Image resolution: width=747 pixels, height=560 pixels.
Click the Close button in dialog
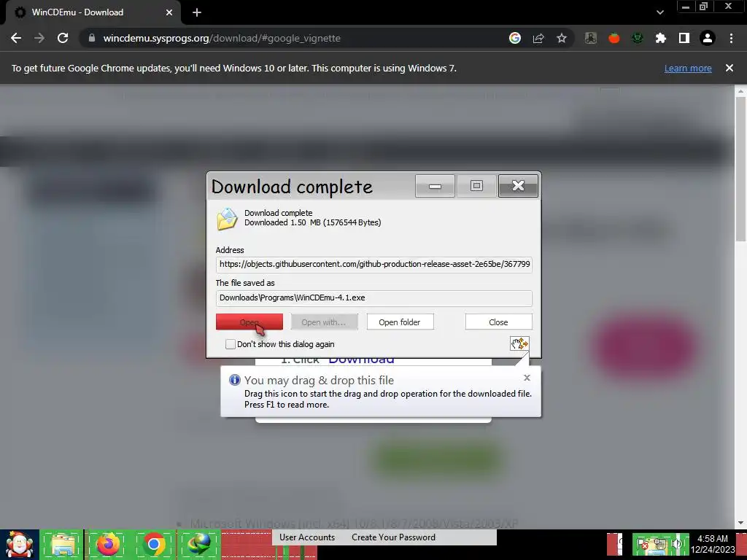[x=498, y=322]
